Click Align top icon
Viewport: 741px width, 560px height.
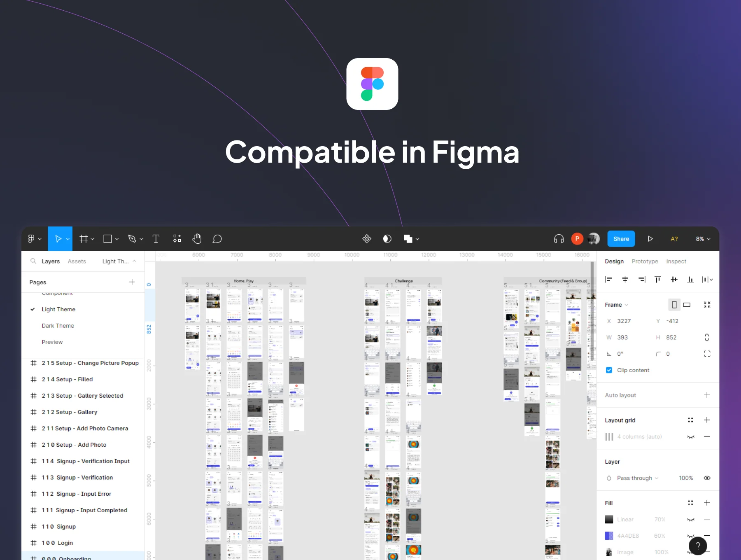pyautogui.click(x=658, y=280)
